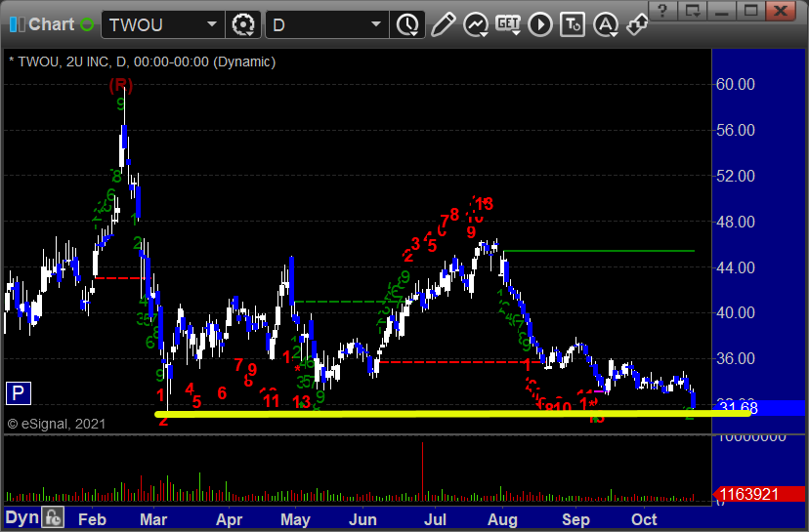
Task: Maximize the chart window
Action: click(x=750, y=11)
